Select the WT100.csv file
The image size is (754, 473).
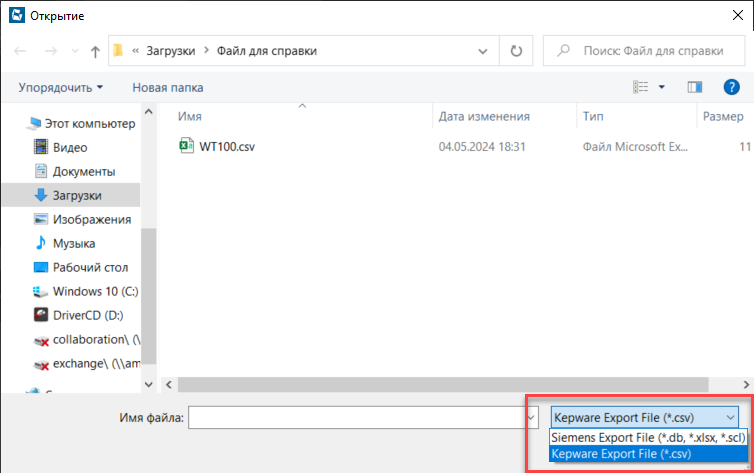tap(227, 147)
